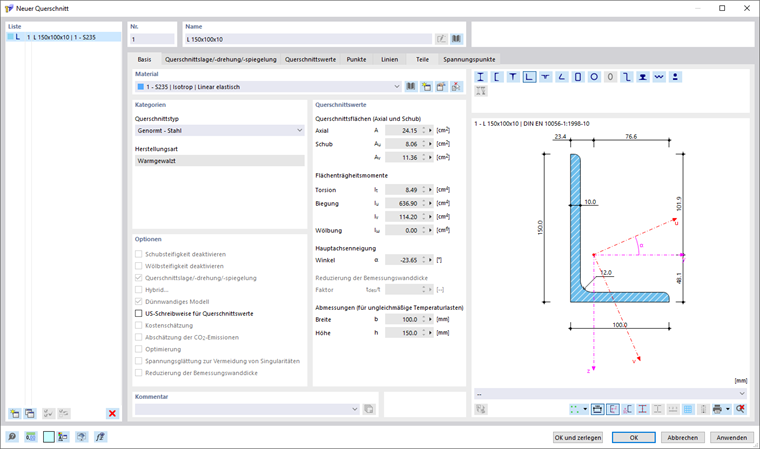Delete selected section with red X

coord(112,414)
